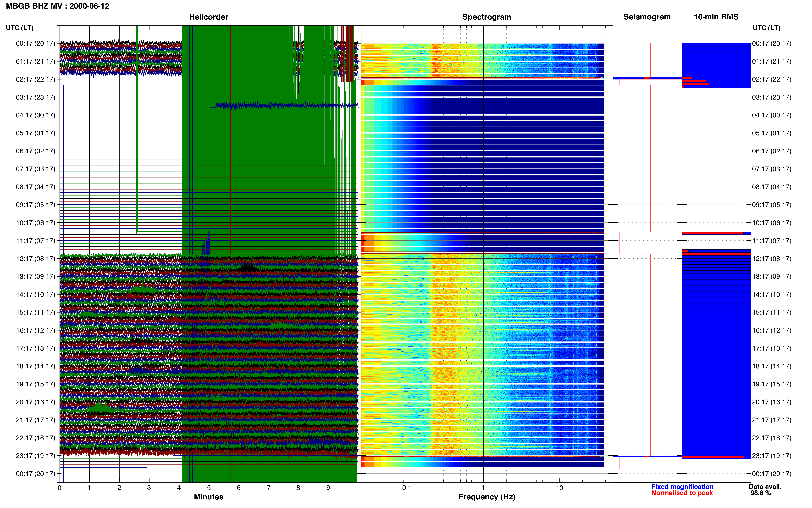Click the '98.6 %' availability value
Image resolution: width=812 pixels, height=508 pixels.
coord(761,493)
